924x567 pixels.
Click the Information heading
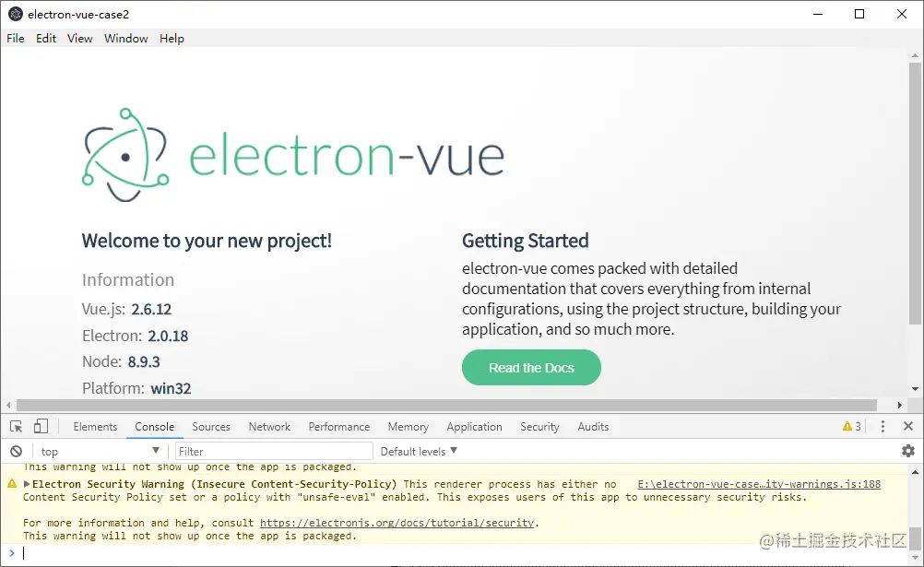[x=128, y=279]
